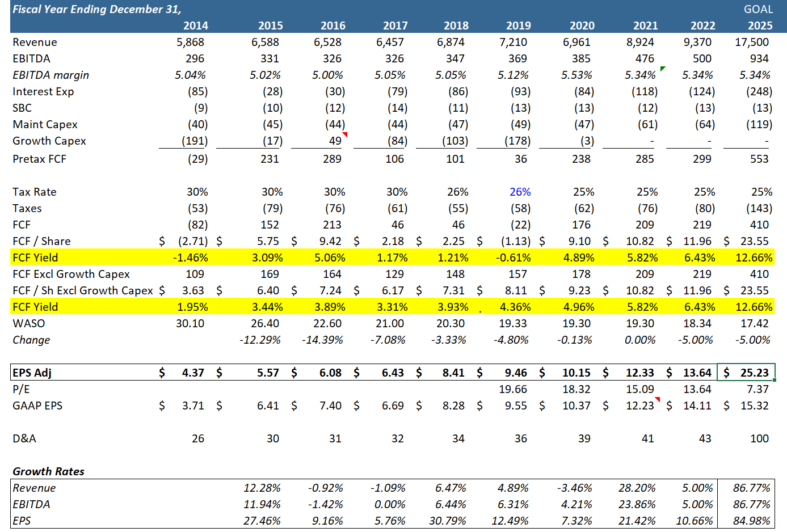Click the red comment marker on 2016 Growth Capex

[346, 135]
